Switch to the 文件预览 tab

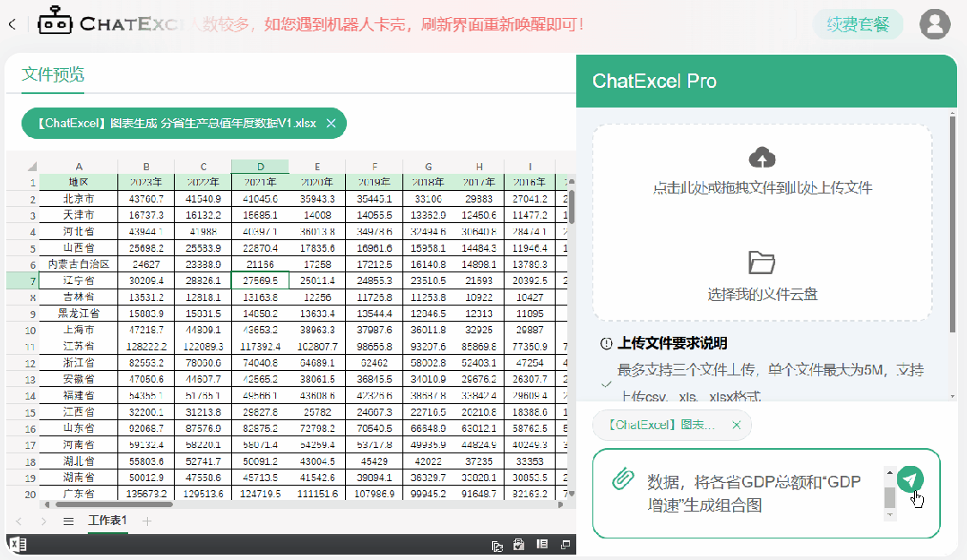tap(53, 74)
